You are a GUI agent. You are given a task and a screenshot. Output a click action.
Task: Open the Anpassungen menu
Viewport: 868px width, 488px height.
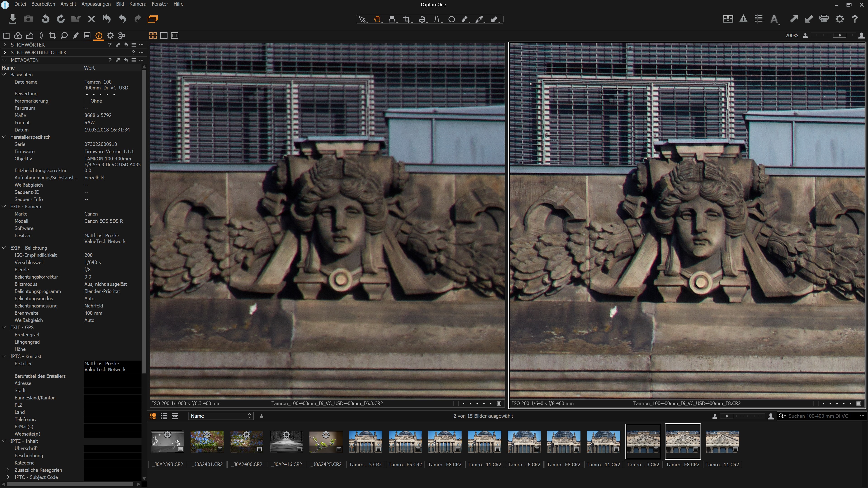click(96, 4)
